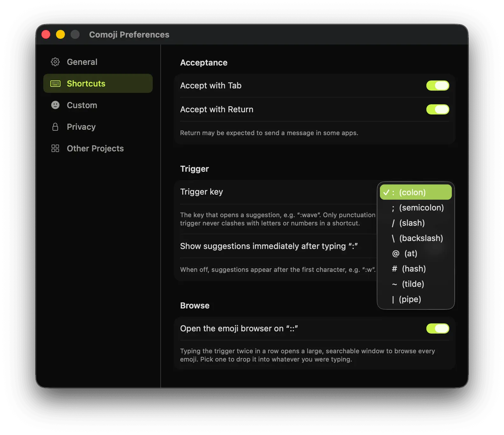Click the Acceptance section heading

[204, 63]
